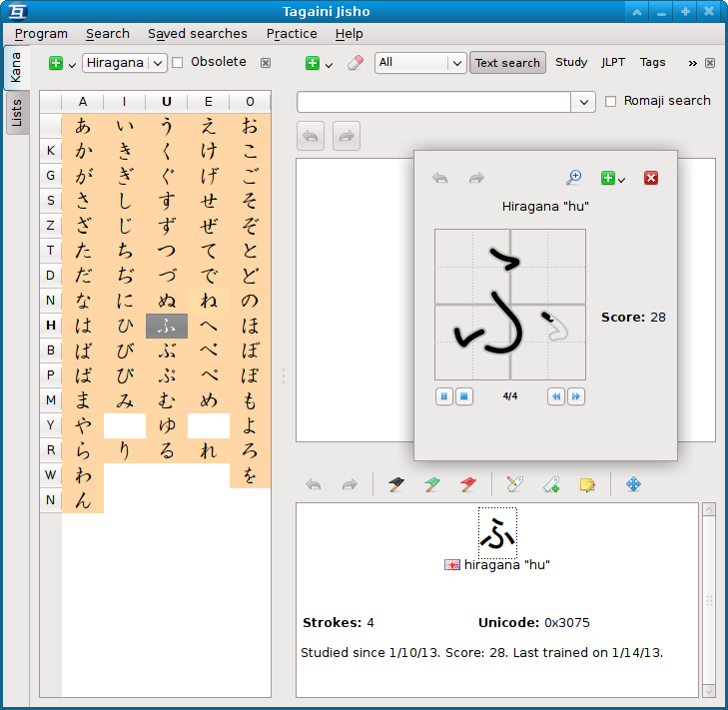728x710 pixels.
Task: Expand the toolbar overflow chevron
Action: click(x=693, y=63)
